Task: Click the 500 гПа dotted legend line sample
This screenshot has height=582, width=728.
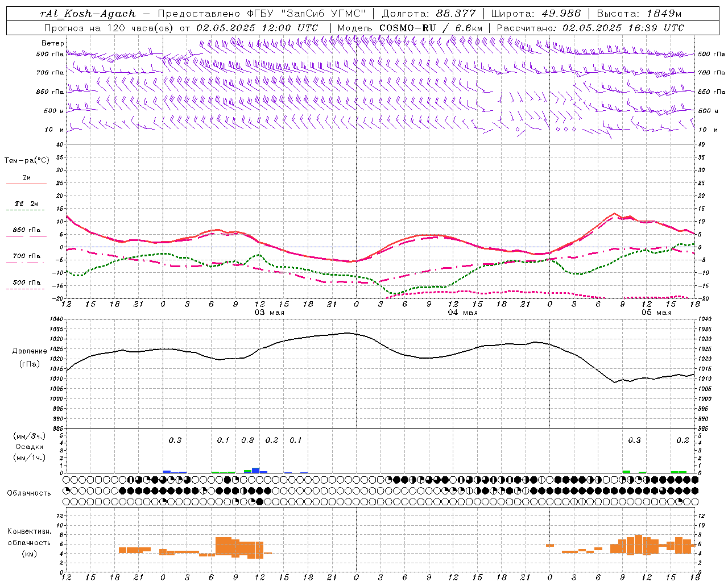Action: [x=26, y=289]
